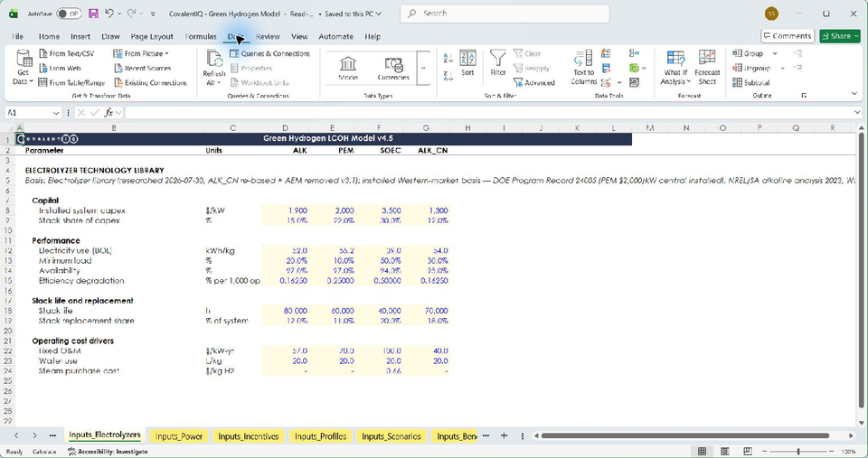Open the What If Analysis dropdown
This screenshot has height=458, width=868.
coord(676,67)
